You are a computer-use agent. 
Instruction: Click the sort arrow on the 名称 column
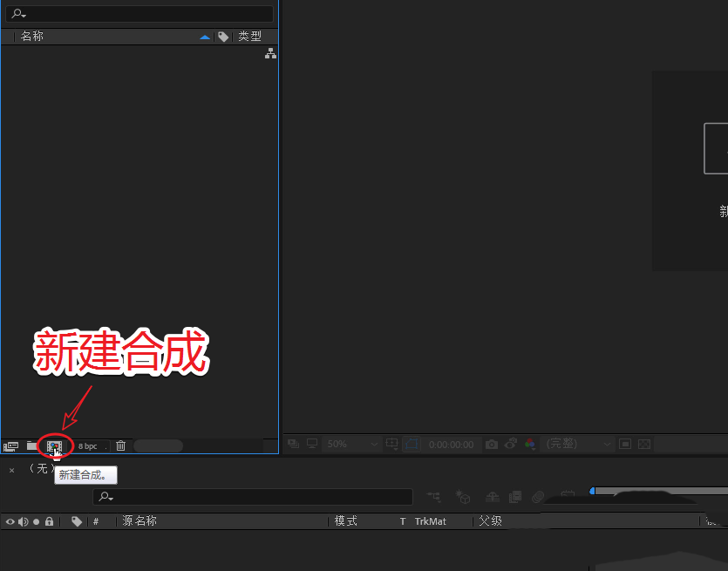pos(204,36)
